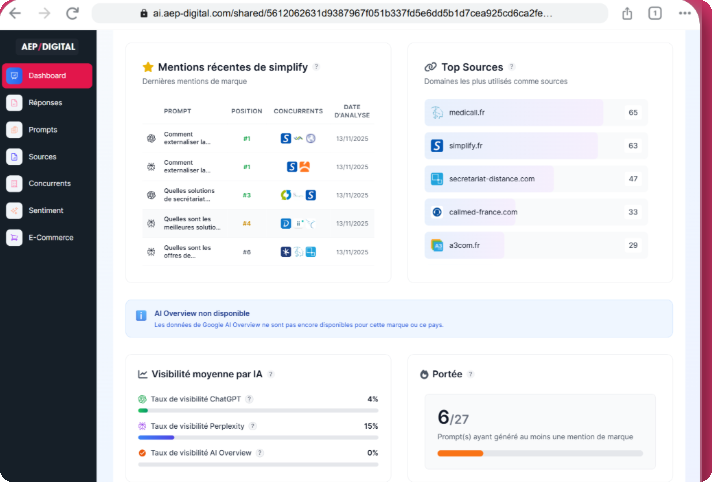712x482 pixels.
Task: Click the PROMPT column header
Action: click(x=178, y=111)
